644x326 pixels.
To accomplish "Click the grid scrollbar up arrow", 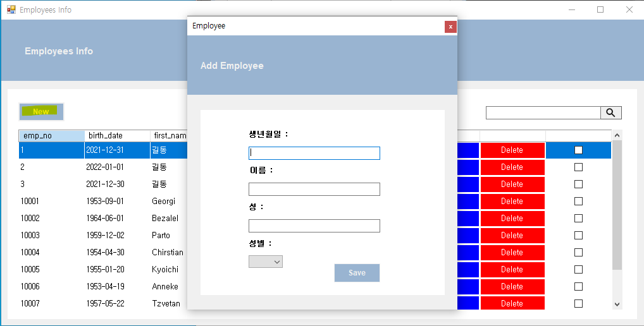I will coord(617,135).
